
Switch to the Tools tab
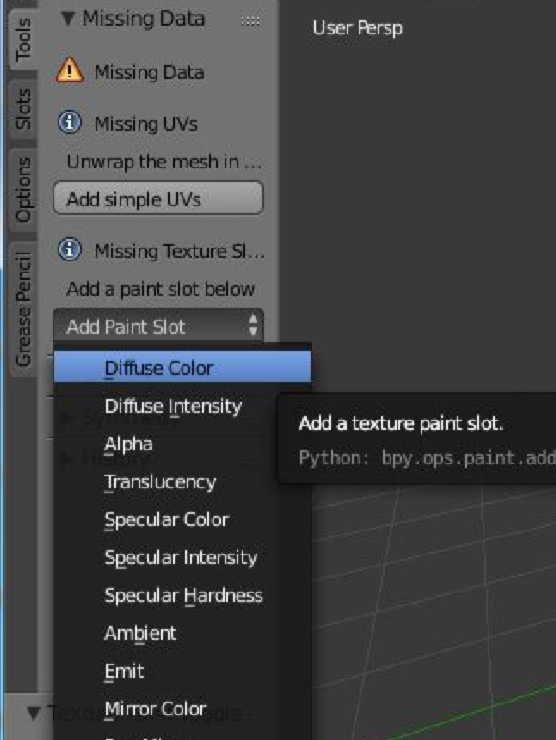(x=23, y=39)
